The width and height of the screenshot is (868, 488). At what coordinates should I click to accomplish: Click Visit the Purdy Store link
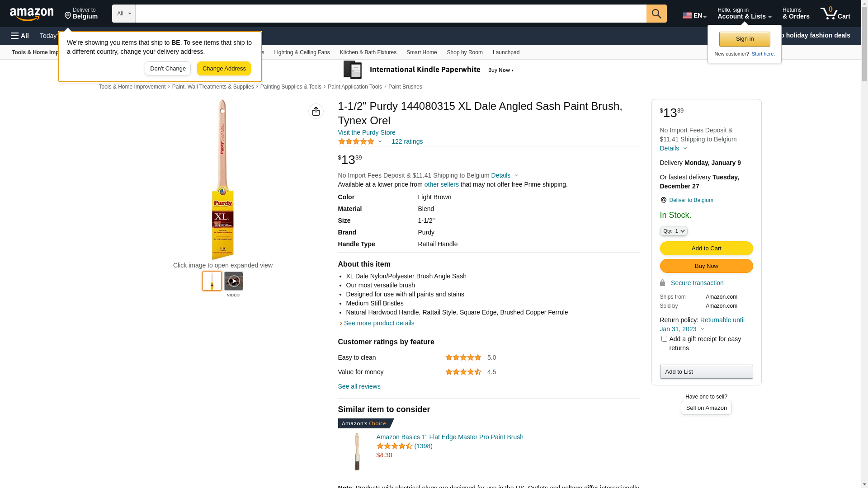pos(366,132)
